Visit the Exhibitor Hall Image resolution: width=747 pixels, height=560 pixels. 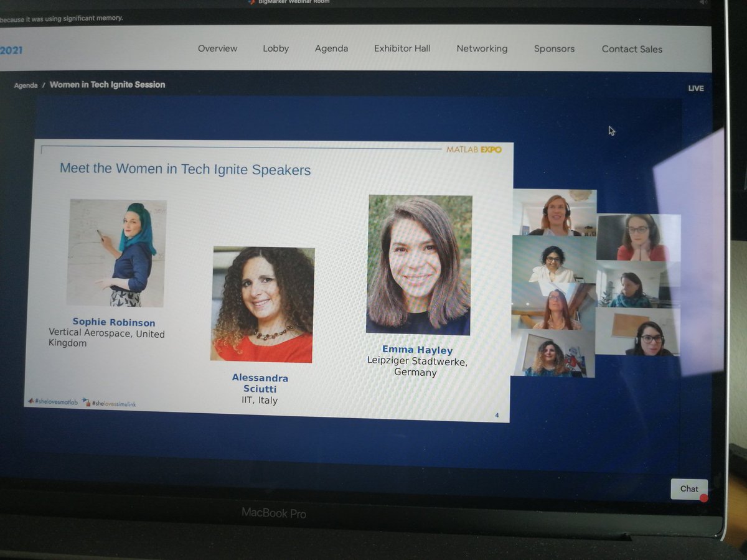click(x=402, y=49)
